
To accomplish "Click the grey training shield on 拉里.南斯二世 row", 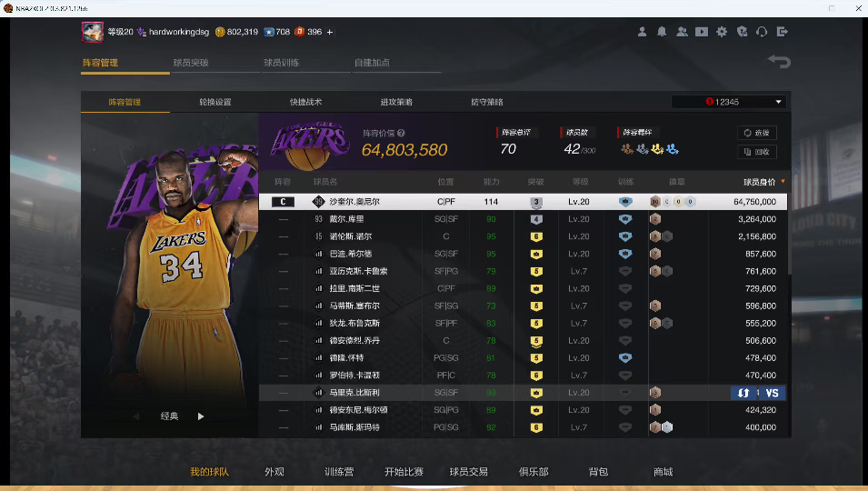I will (625, 288).
